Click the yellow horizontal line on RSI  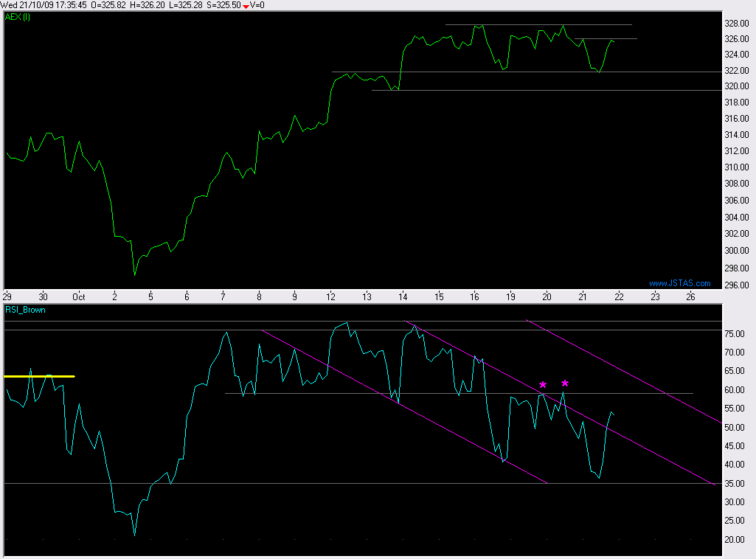click(39, 376)
